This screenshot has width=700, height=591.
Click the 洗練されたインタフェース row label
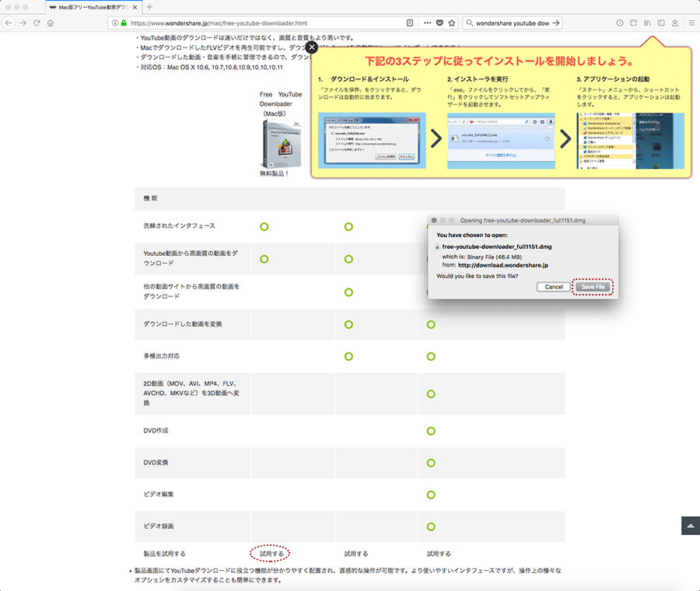[x=179, y=226]
